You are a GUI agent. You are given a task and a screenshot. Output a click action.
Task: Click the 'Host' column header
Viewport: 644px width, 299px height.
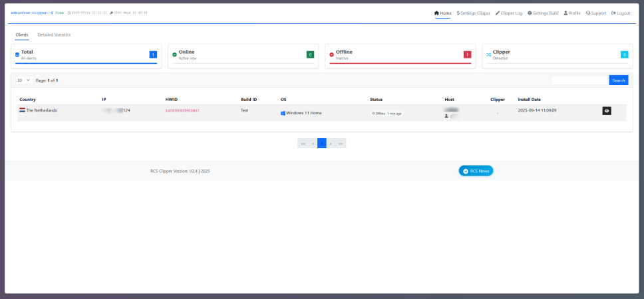pyautogui.click(x=449, y=100)
